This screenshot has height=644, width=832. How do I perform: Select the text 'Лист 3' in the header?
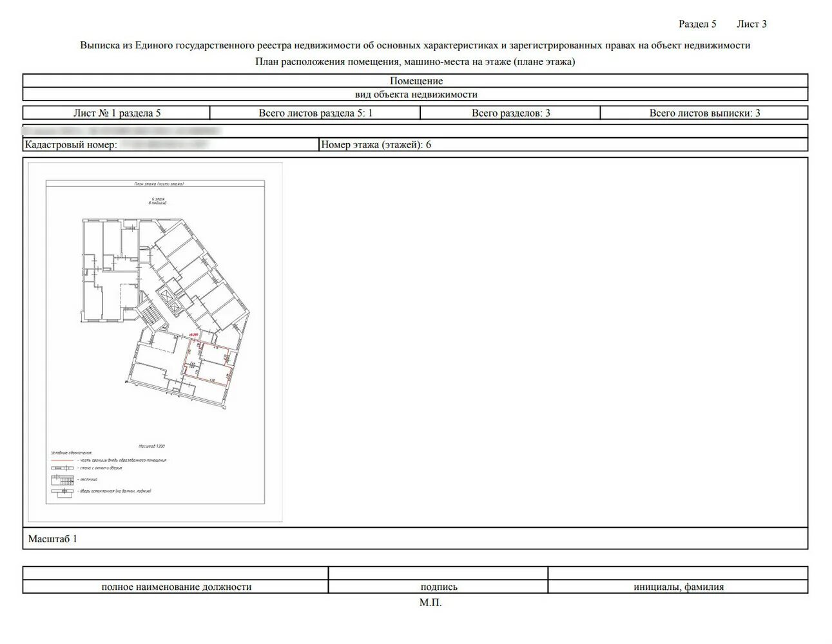(751, 24)
